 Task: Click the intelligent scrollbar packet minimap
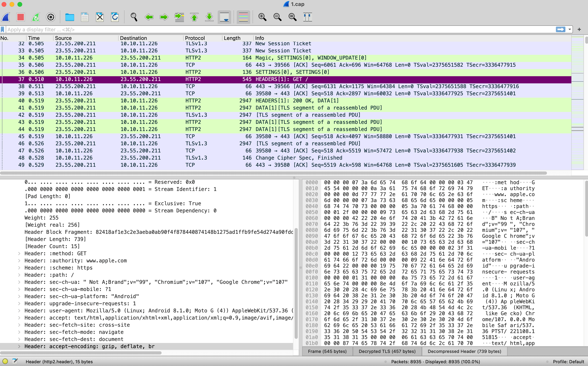[x=577, y=103]
